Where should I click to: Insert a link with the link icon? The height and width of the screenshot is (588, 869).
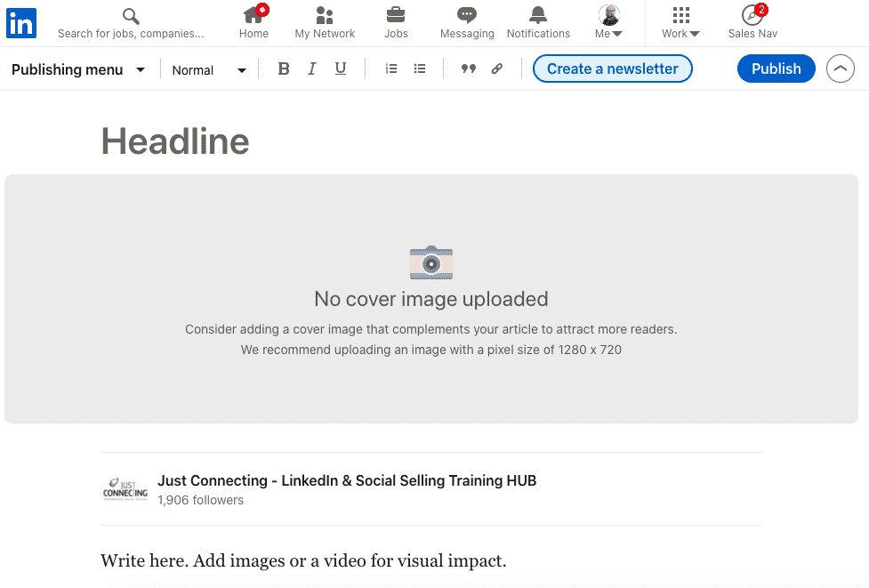[x=497, y=69]
